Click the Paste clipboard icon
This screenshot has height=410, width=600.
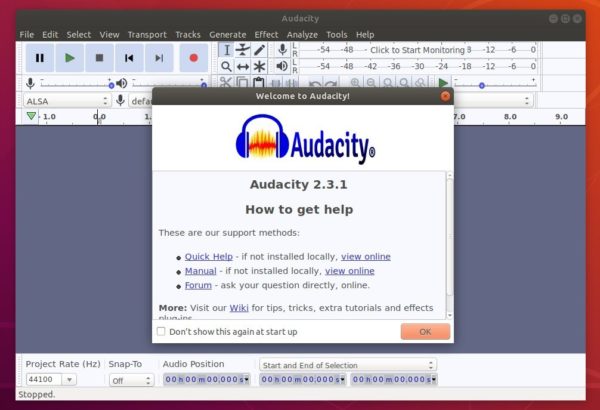pos(259,82)
